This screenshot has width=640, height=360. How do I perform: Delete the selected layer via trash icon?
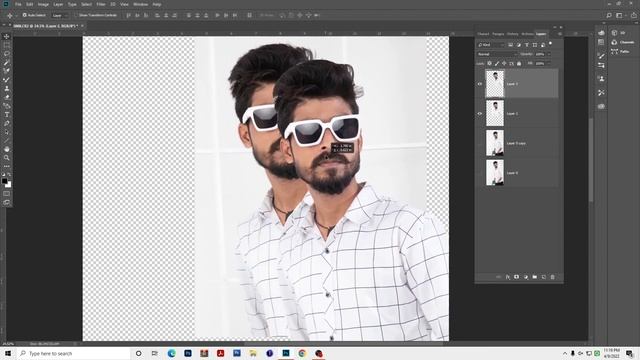pos(553,277)
